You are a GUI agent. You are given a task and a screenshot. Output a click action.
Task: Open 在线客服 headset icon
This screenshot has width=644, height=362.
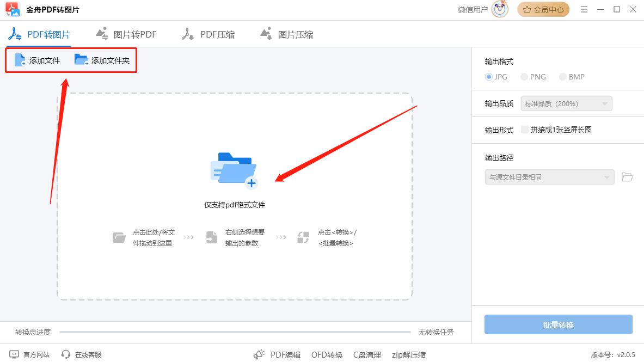pyautogui.click(x=66, y=354)
